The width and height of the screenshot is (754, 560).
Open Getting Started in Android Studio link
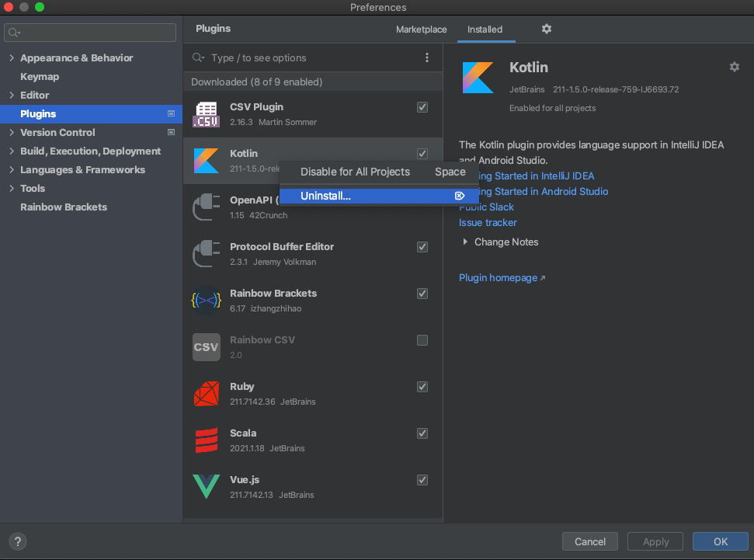[544, 192]
